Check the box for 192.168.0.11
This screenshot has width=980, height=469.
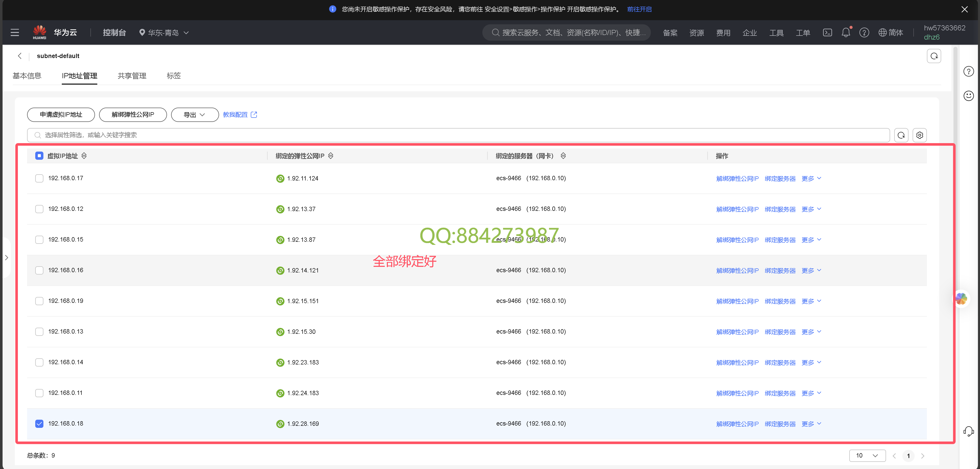[39, 393]
